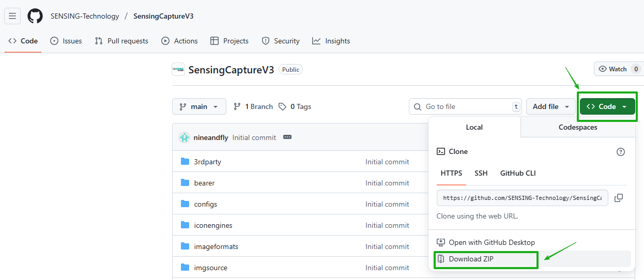
Task: Click the iconengines folder icon
Action: 185,225
